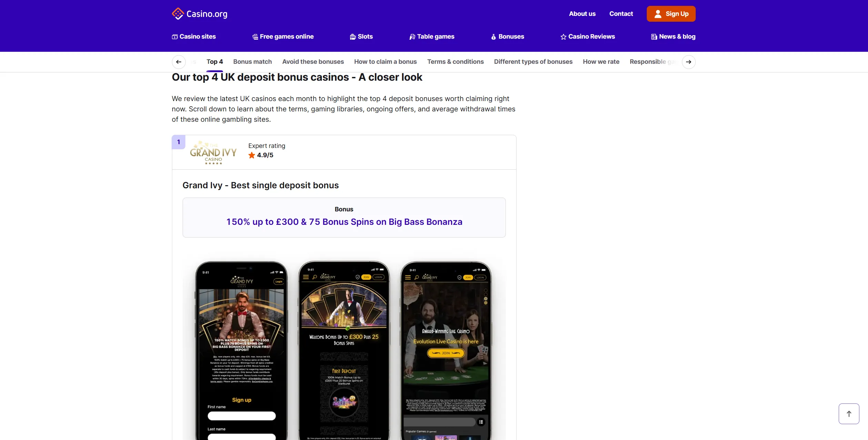Image resolution: width=868 pixels, height=440 pixels.
Task: Click the Table games icon
Action: pos(412,37)
